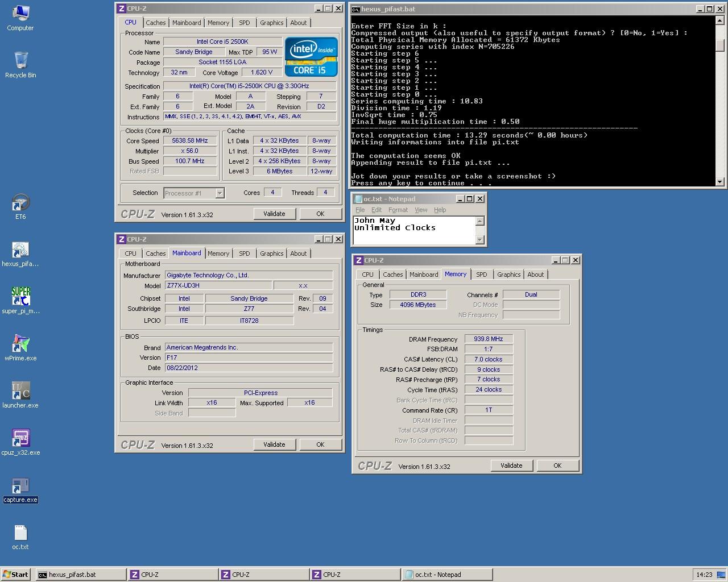Click Validate in the CPU tab window
The height and width of the screenshot is (582, 728).
[x=274, y=214]
